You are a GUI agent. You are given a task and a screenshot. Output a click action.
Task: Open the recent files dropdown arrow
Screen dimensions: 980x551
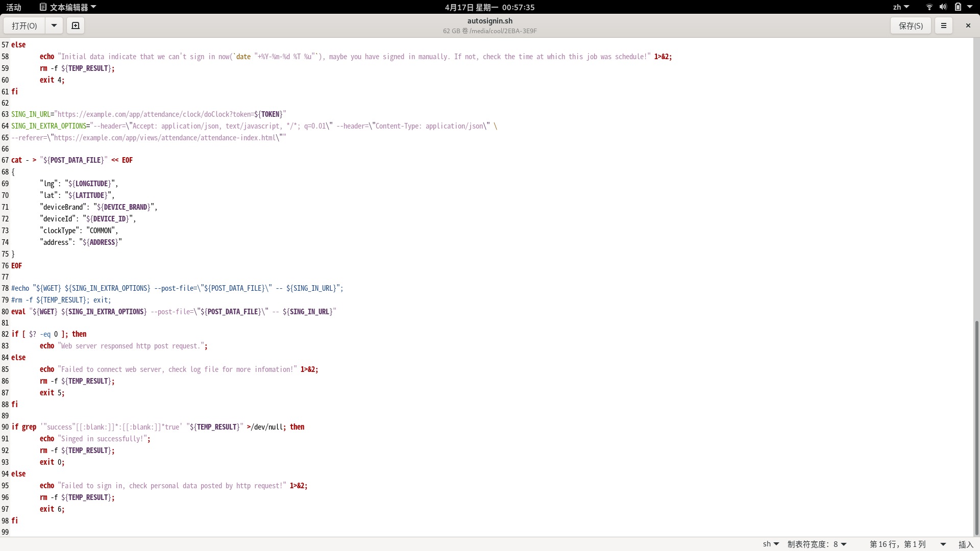54,26
